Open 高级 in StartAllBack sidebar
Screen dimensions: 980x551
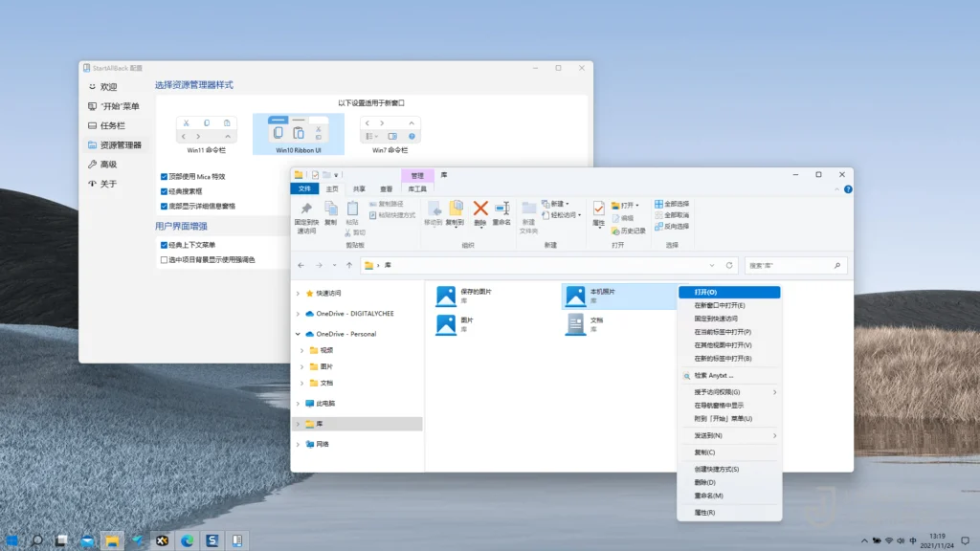[x=115, y=165]
